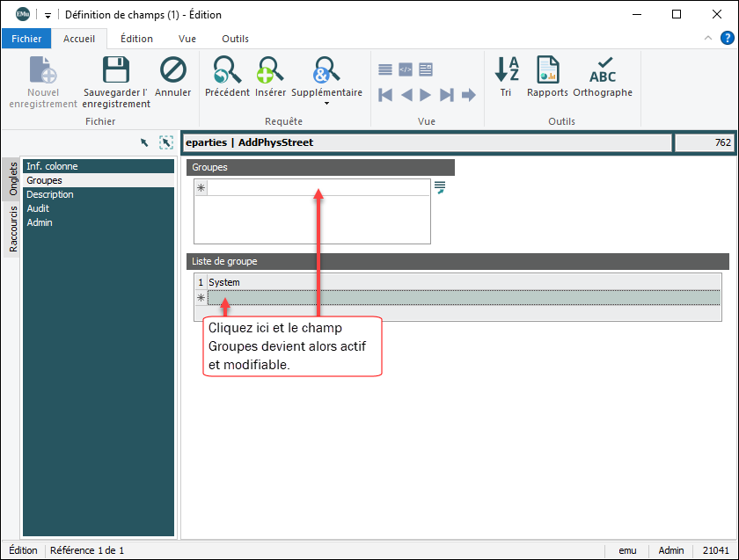The image size is (739, 560).
Task: Collapse the ribbon with the chevron arrow
Action: click(709, 39)
